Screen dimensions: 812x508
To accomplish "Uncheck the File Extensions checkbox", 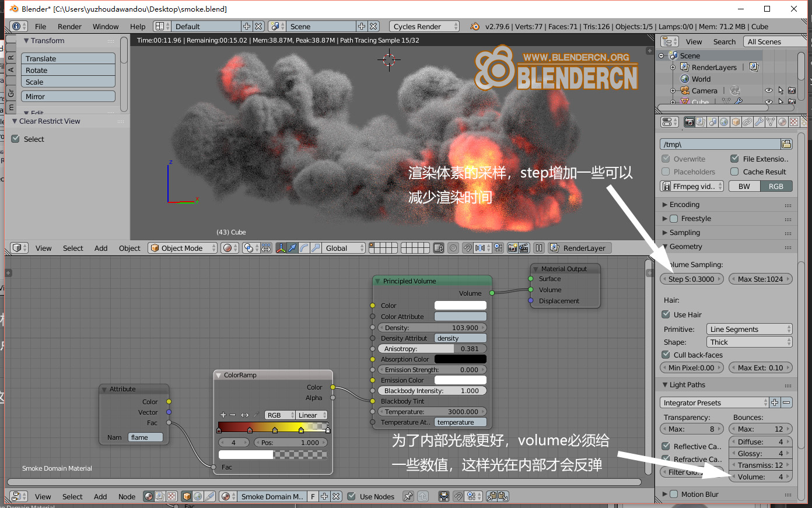I will [734, 159].
